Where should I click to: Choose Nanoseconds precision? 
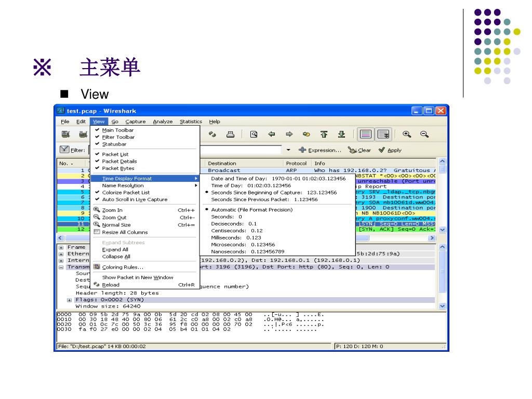[x=248, y=251]
